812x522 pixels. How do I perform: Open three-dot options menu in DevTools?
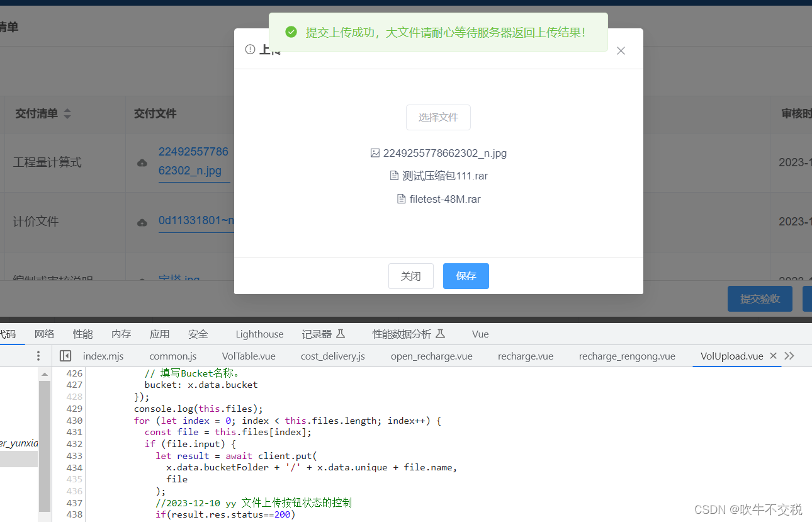pyautogui.click(x=38, y=356)
